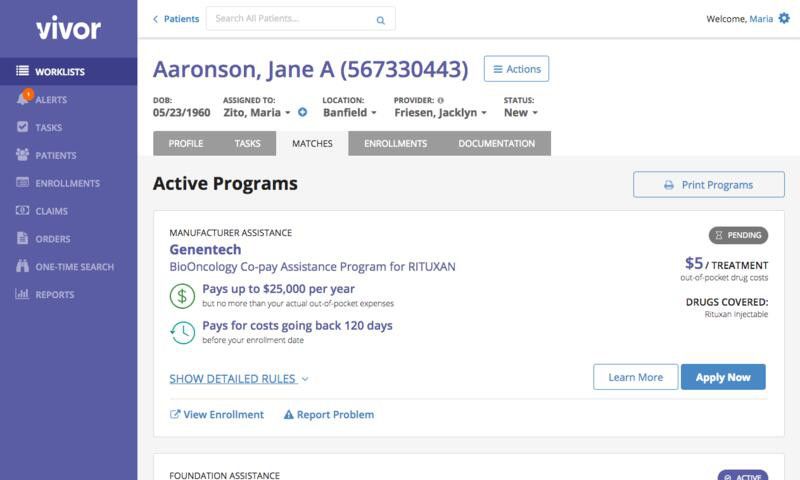
Task: Open the Status New dropdown
Action: (521, 113)
